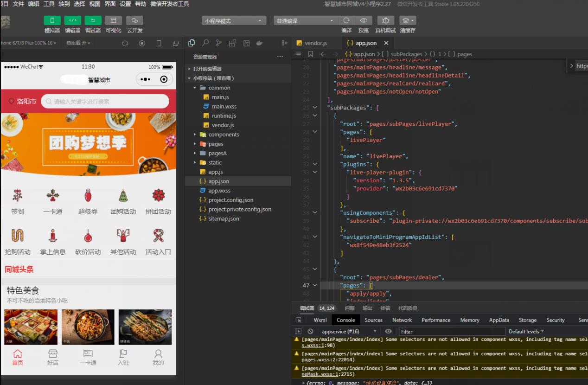Open the 可视化 visual panel icon
The image size is (588, 385).
[x=113, y=20]
